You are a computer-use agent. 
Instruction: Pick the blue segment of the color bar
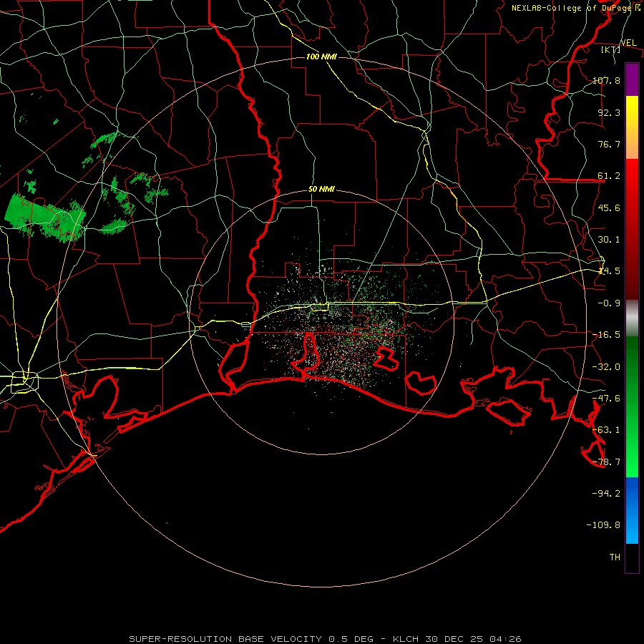click(632, 510)
